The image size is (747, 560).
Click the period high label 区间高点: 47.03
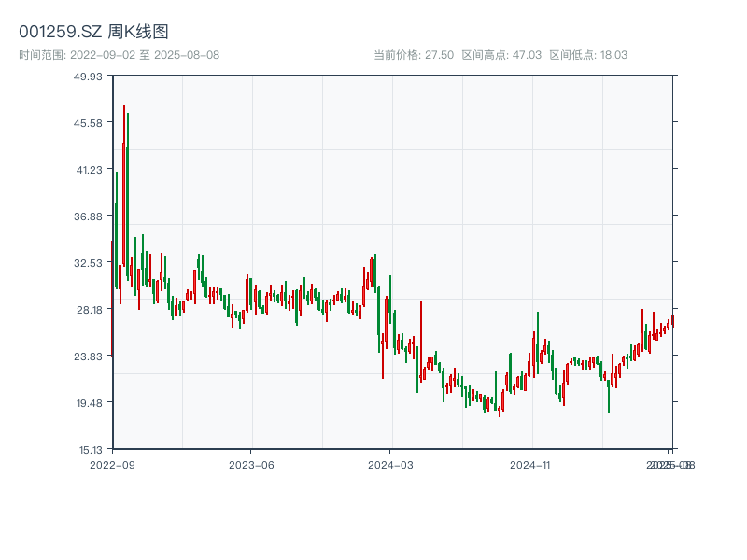point(501,55)
